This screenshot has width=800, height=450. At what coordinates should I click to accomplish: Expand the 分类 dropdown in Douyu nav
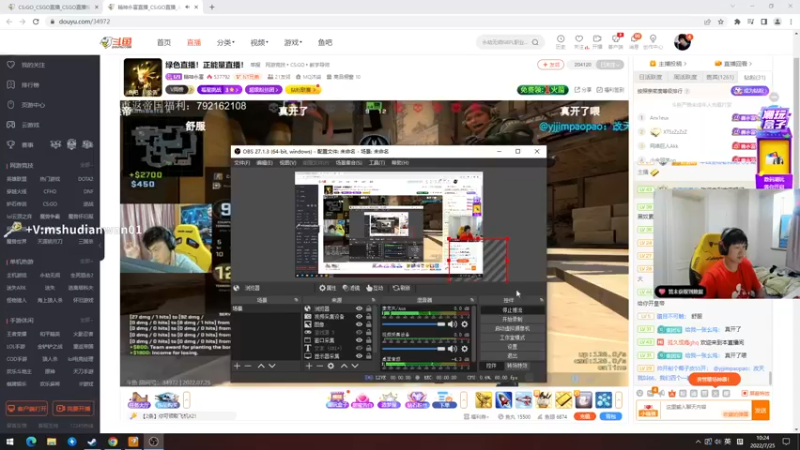tap(226, 42)
